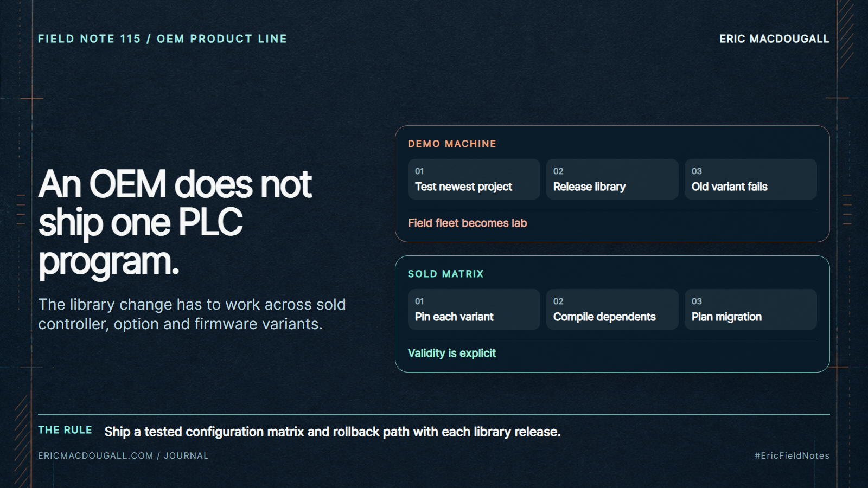Click the main headline 'An OEM does not ship one PLC program.'

tap(175, 223)
